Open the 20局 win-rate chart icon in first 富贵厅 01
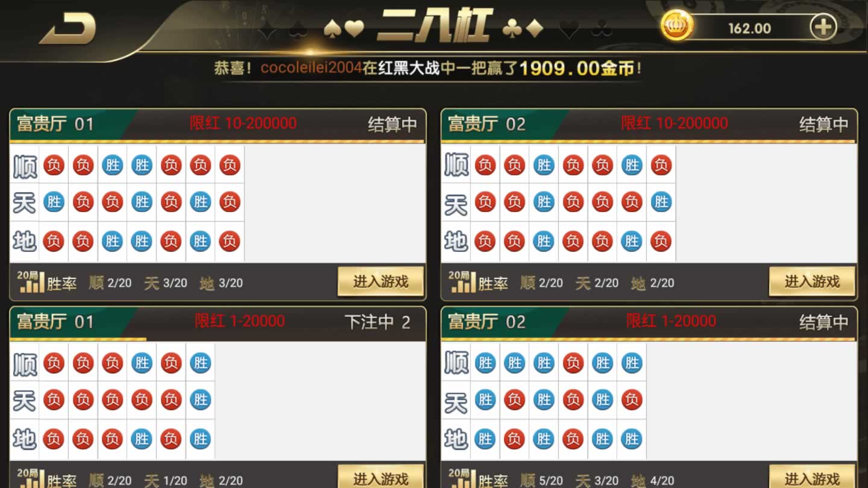 (x=31, y=282)
